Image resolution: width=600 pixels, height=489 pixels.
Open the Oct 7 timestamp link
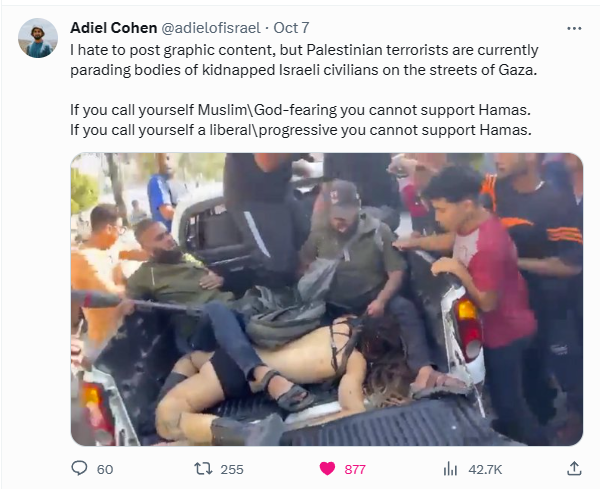(x=291, y=28)
